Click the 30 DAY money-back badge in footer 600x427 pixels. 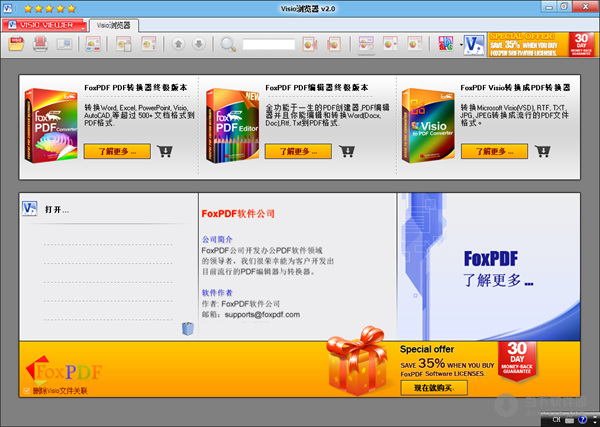click(517, 360)
